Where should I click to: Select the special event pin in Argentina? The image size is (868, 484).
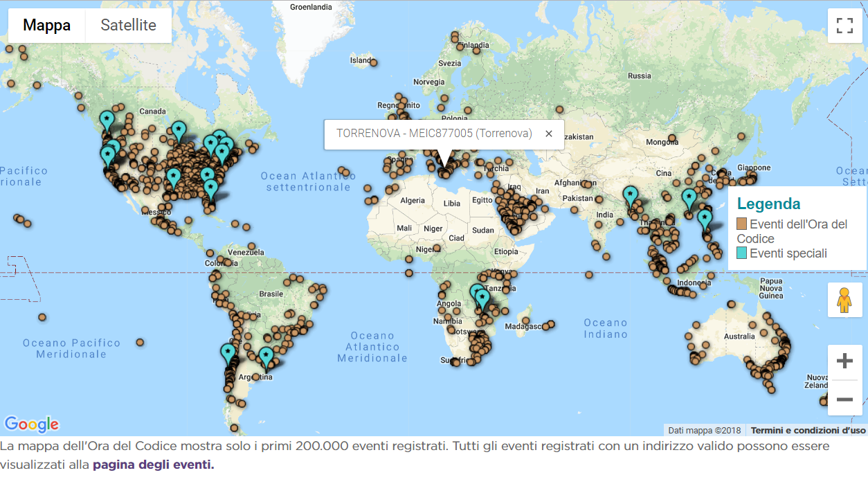tap(266, 359)
